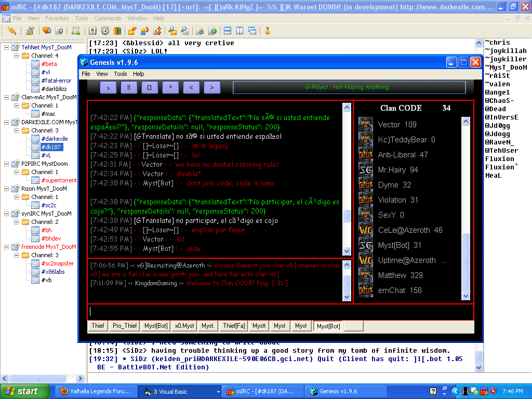Collapse the TehNet MysT_DooM server node

(7, 47)
